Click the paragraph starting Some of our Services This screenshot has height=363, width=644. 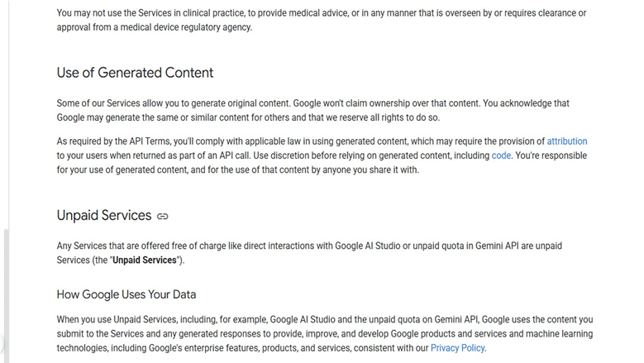[x=313, y=111]
